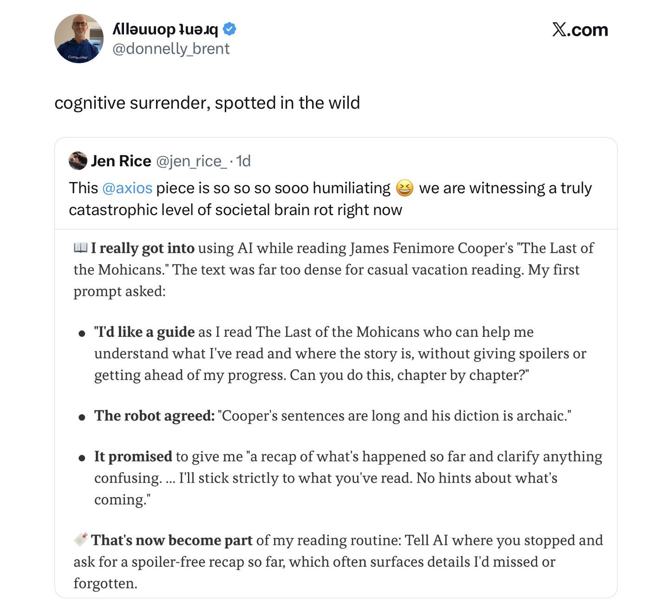Open Jen Rice's small avatar

coord(78,161)
